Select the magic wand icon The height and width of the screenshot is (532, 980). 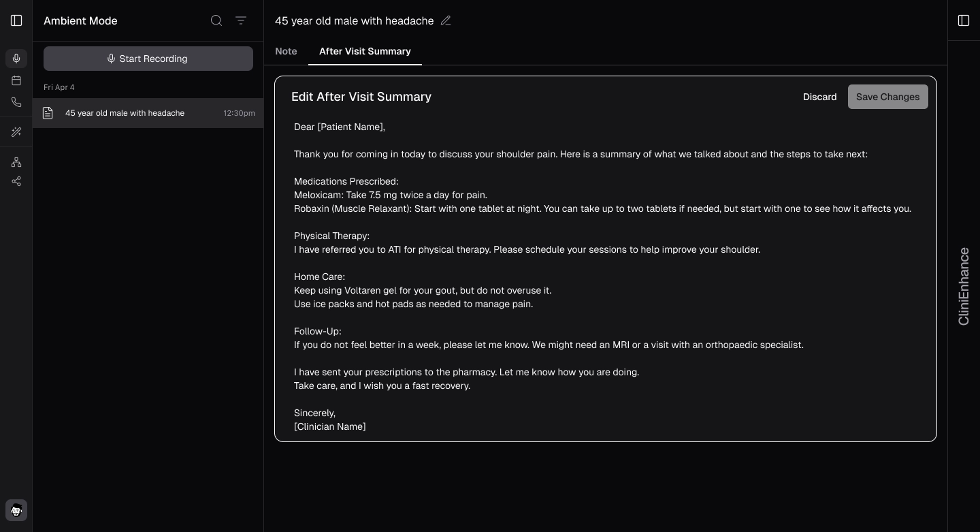click(x=16, y=132)
